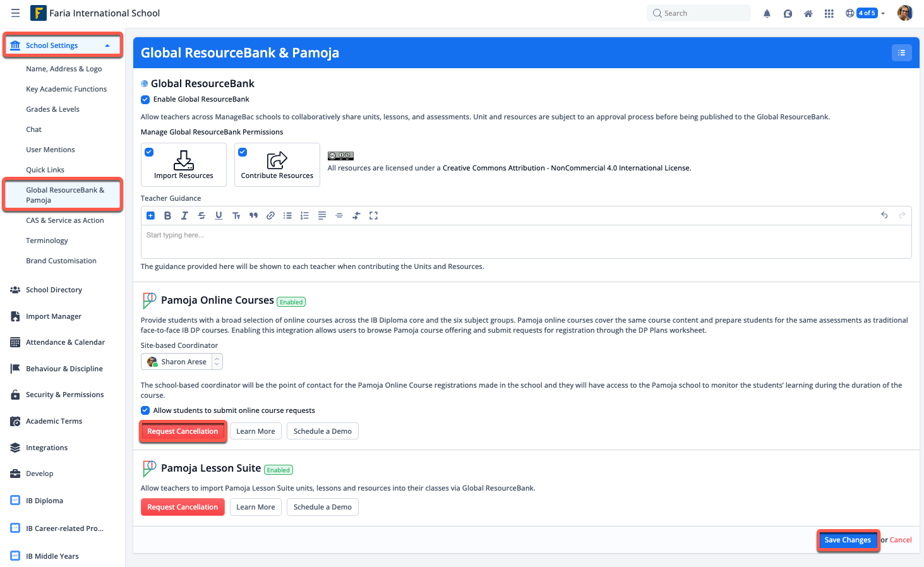
Task: Expand the editor to fullscreen
Action: (373, 216)
